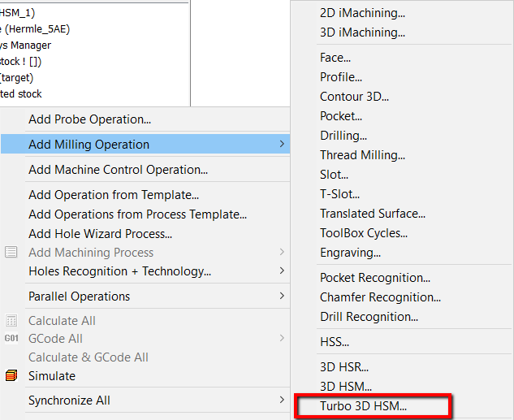
Task: Click the Calculate All calculator icon
Action: (11, 321)
